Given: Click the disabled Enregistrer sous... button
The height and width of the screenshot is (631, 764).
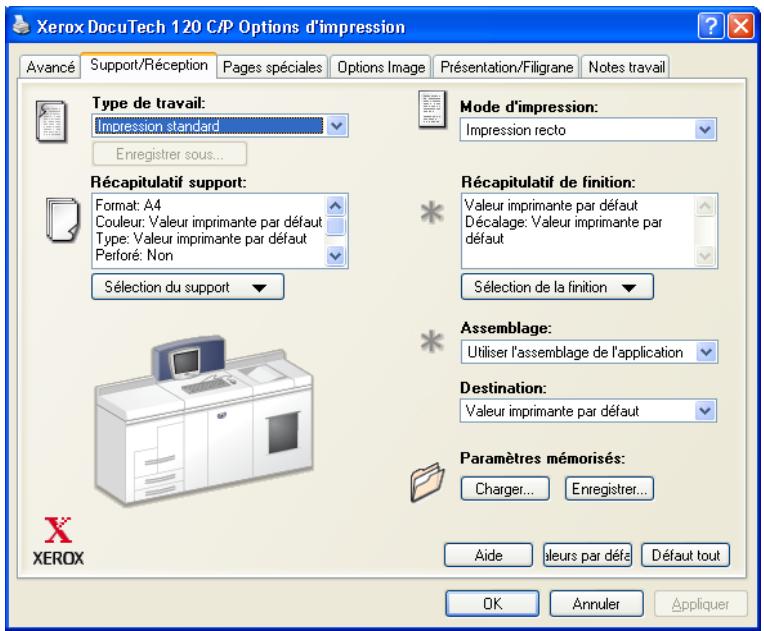Looking at the screenshot, I should pyautogui.click(x=169, y=154).
